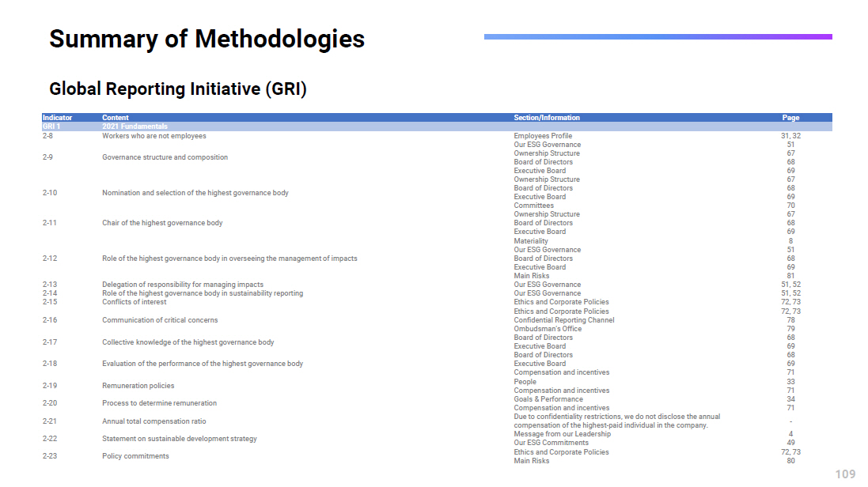Select 'Workers who are not employees' content
Viewport: 868px width, 487px height.
click(x=154, y=136)
